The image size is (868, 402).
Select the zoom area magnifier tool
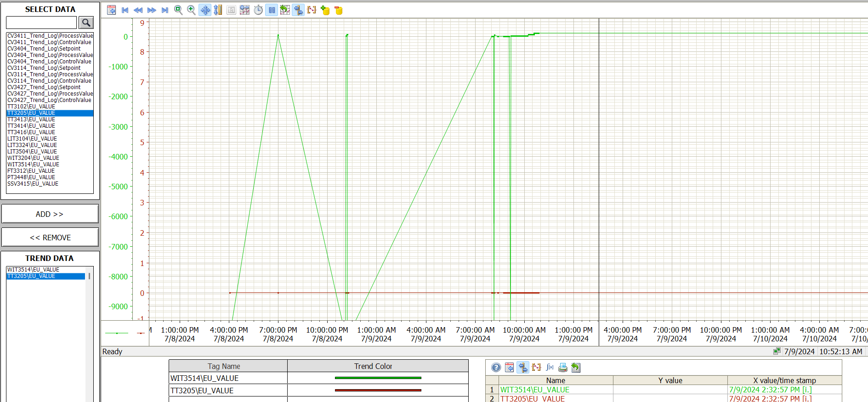click(x=178, y=10)
